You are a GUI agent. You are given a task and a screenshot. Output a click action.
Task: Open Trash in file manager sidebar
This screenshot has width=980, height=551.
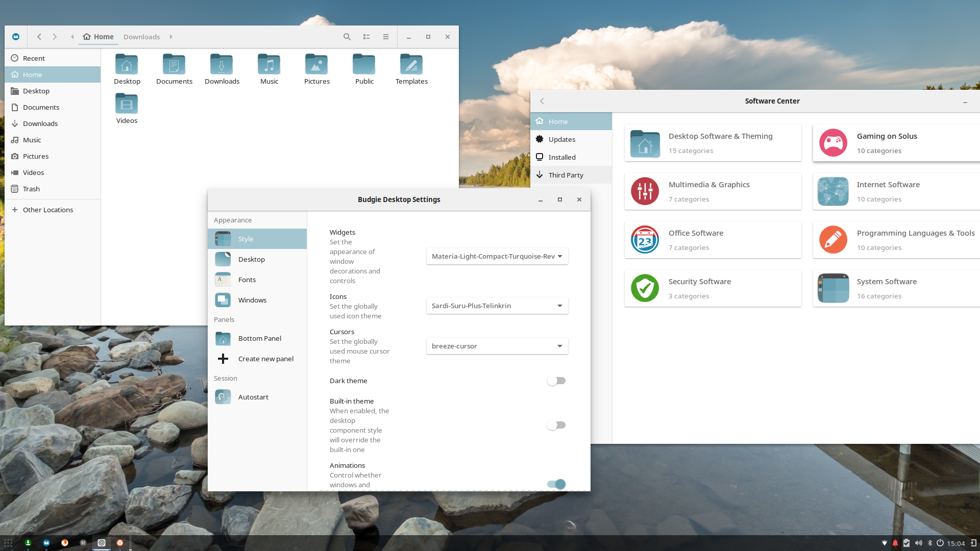[x=53, y=189]
